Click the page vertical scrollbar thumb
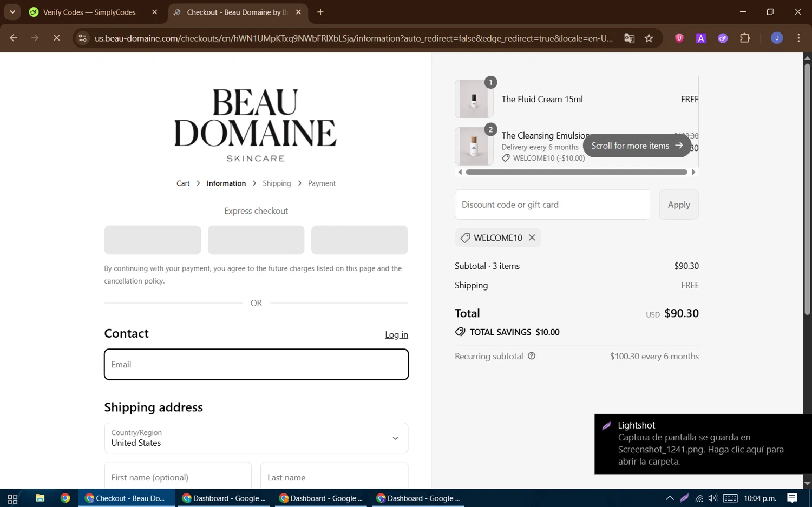Image resolution: width=812 pixels, height=507 pixels. point(807,189)
